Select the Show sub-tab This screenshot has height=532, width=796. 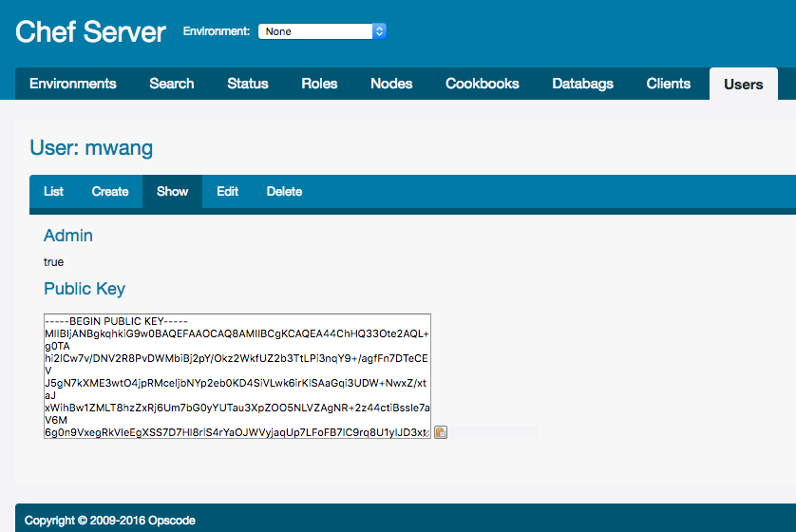pyautogui.click(x=173, y=191)
